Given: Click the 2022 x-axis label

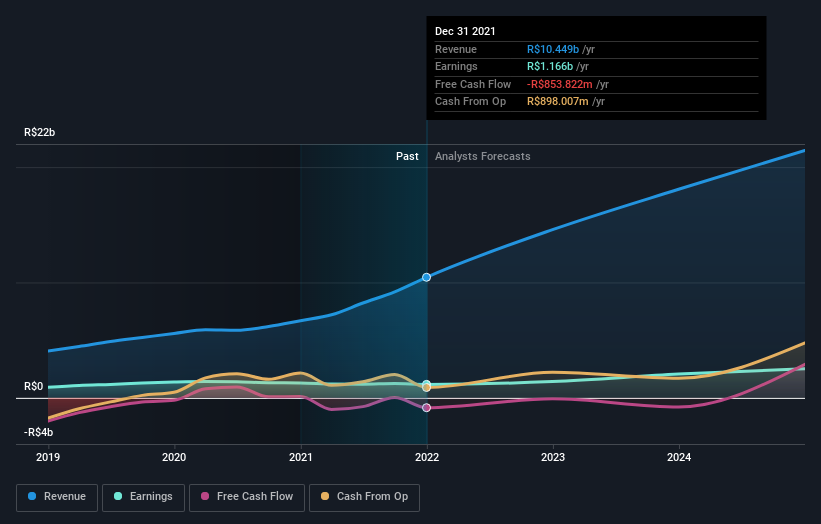Looking at the screenshot, I should (x=427, y=458).
